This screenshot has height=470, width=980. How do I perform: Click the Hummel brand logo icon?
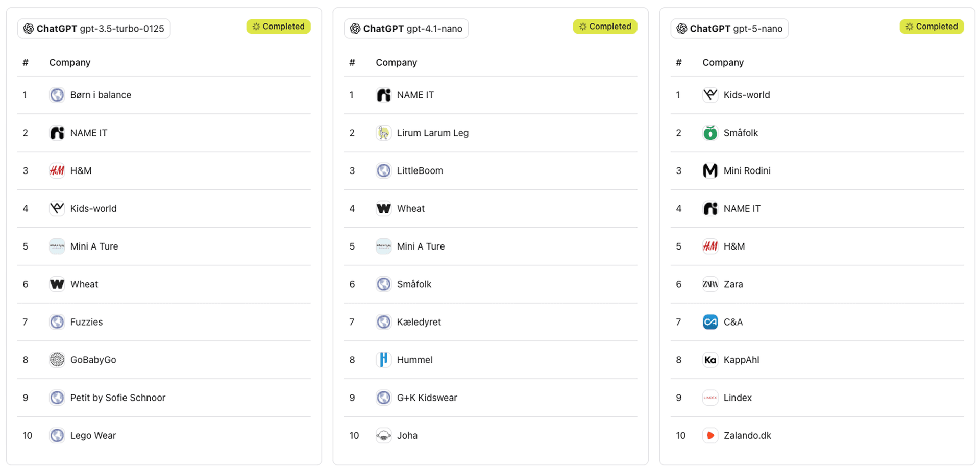click(x=383, y=360)
